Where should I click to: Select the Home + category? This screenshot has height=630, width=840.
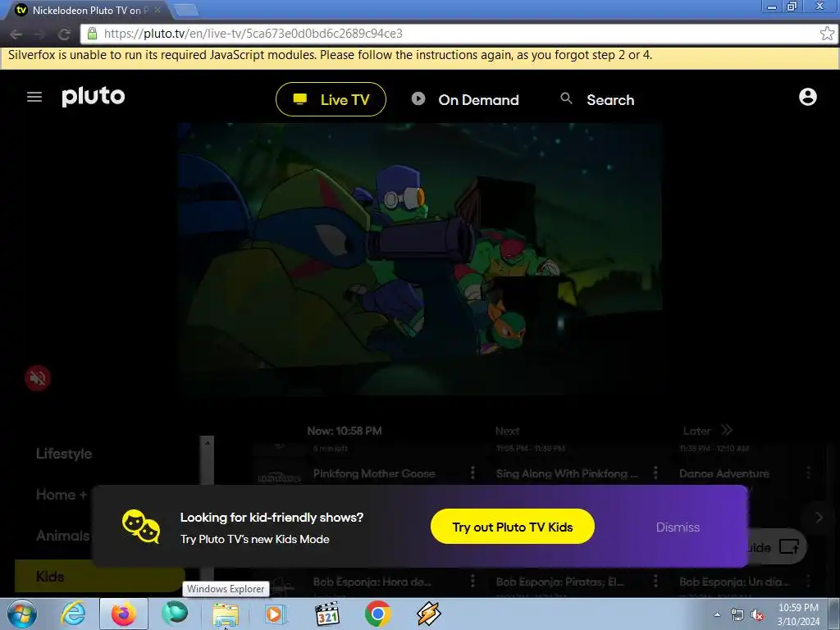click(61, 495)
